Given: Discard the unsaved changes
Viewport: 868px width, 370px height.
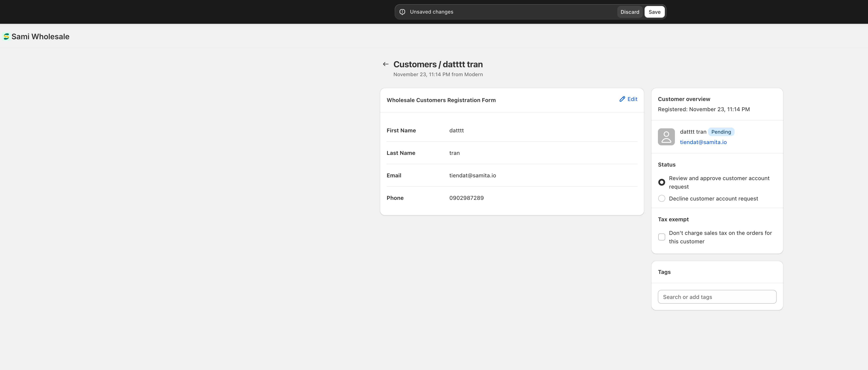Looking at the screenshot, I should pyautogui.click(x=629, y=12).
